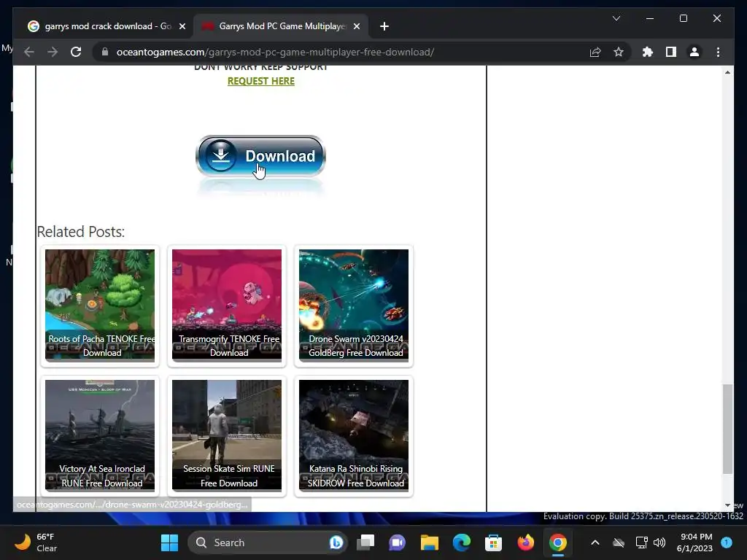
Task: Click the Chrome taskbar icon
Action: tap(557, 542)
